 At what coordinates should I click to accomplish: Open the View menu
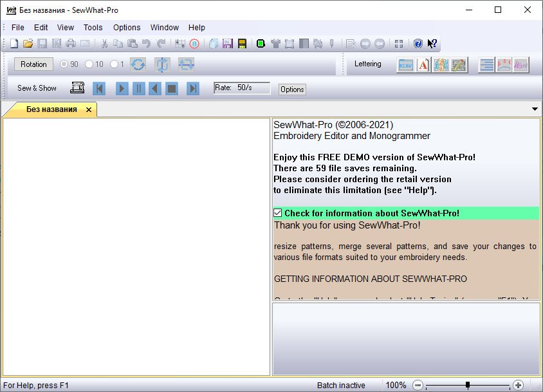(x=66, y=28)
